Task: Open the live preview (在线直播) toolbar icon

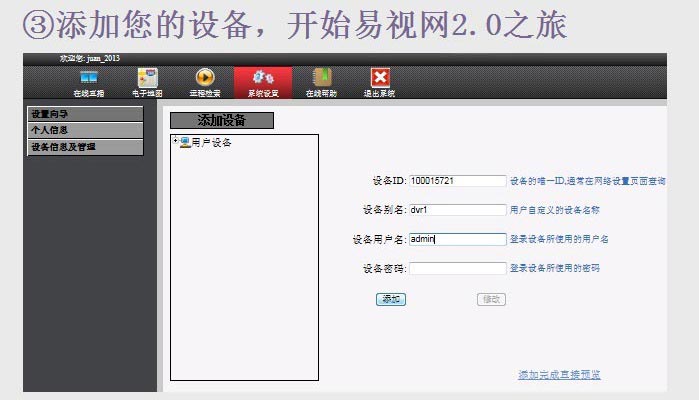Action: pos(89,78)
